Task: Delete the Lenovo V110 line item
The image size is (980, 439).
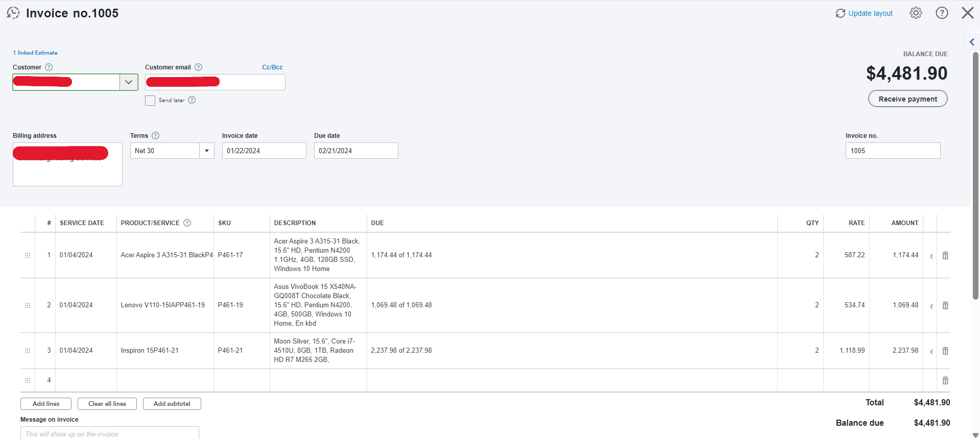Action: click(945, 305)
